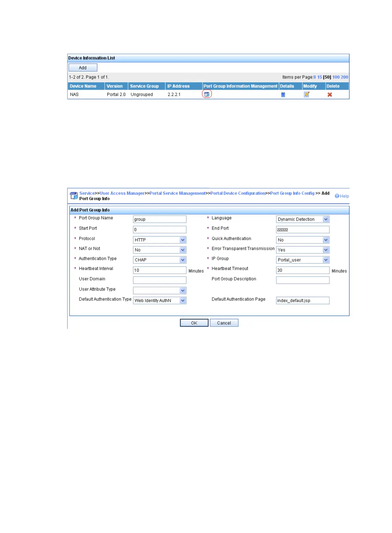Screen dimensions: 392x533
Task: Click the portal configuration icon beside breadcrumb
Action: (x=74, y=196)
